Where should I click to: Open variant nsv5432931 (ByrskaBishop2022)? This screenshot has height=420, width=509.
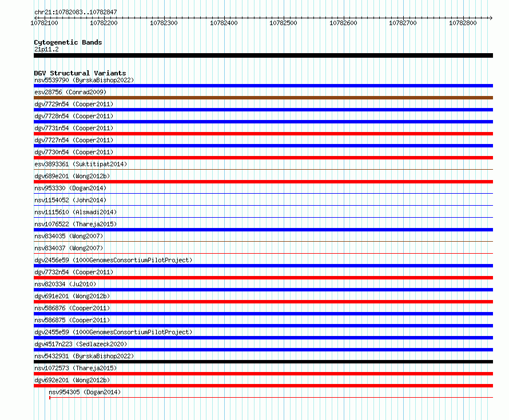pos(84,356)
